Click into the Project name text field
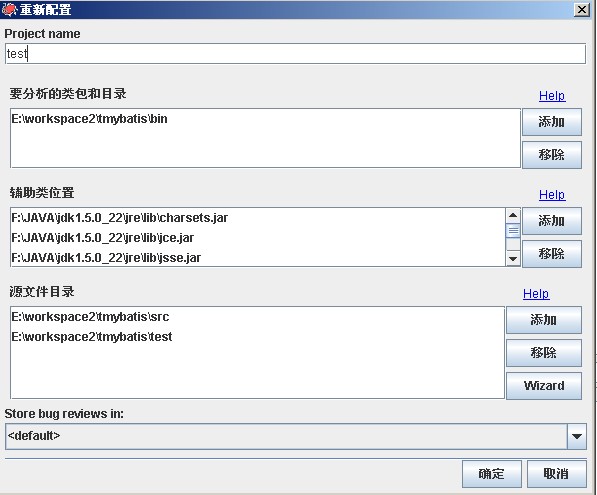 point(295,54)
